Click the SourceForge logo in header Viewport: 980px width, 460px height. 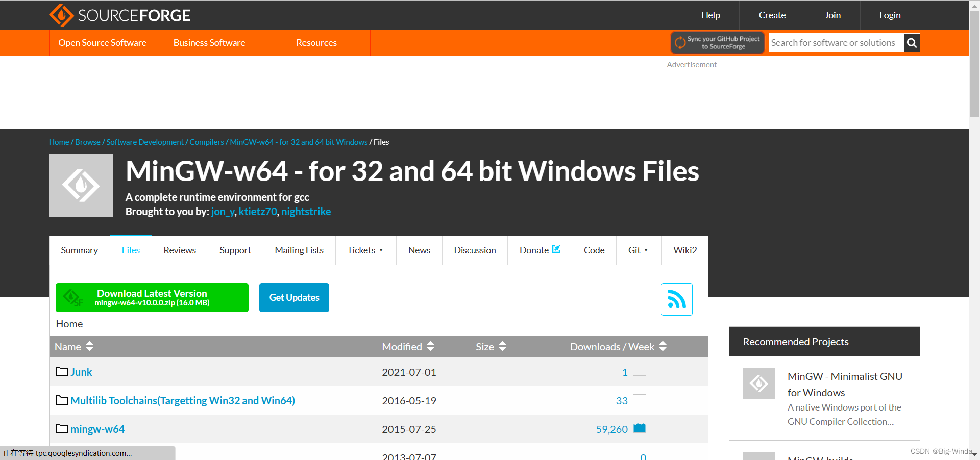pos(119,15)
